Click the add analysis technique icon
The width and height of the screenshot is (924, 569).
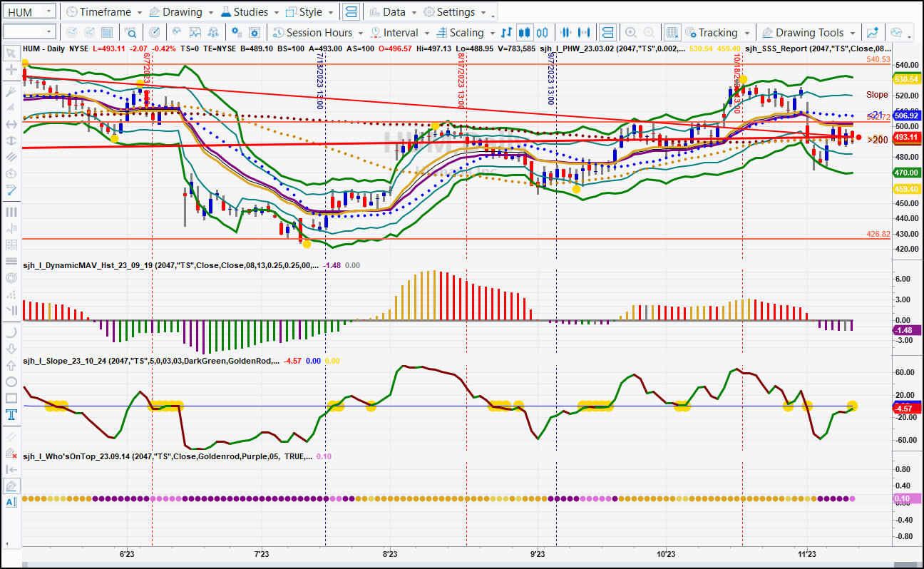[872, 33]
